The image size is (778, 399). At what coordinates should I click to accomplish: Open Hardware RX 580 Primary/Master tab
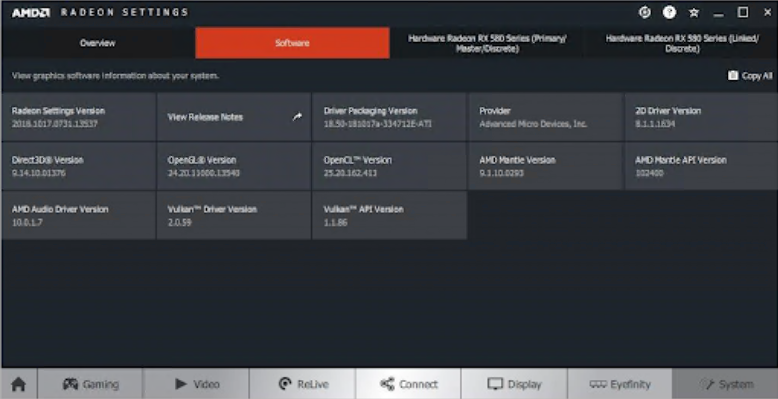coord(487,43)
